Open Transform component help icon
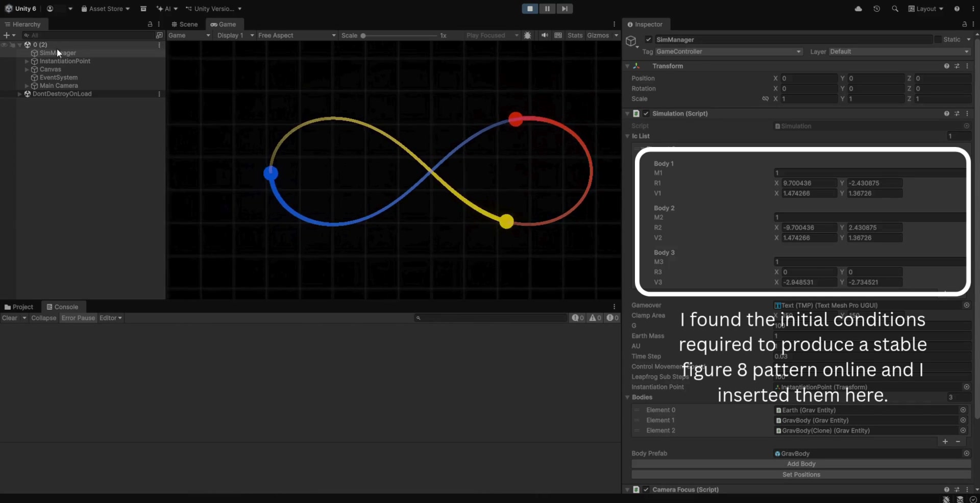 point(947,66)
